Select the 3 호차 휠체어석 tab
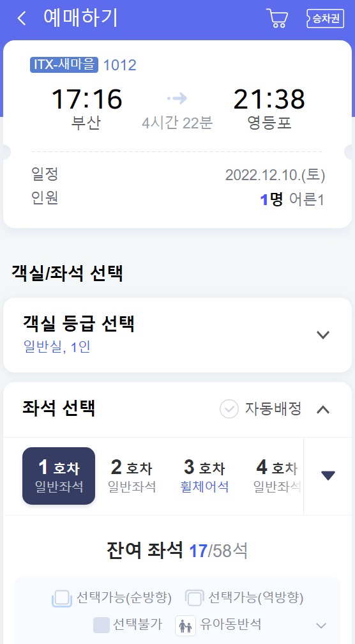The image size is (355, 644). point(204,476)
